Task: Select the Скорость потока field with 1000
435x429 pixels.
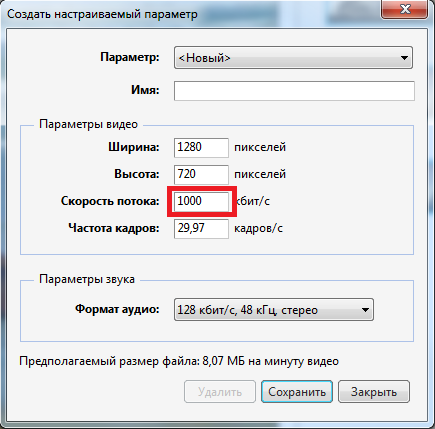Action: click(201, 201)
